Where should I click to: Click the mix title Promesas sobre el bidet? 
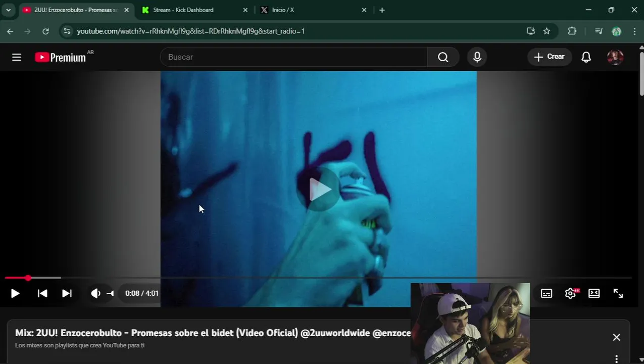coord(213,333)
